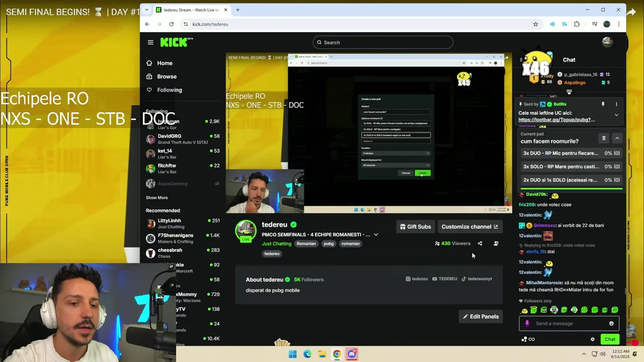The image size is (644, 362).
Task: Open the TEDEREU YouTube social link
Action: coord(445,279)
